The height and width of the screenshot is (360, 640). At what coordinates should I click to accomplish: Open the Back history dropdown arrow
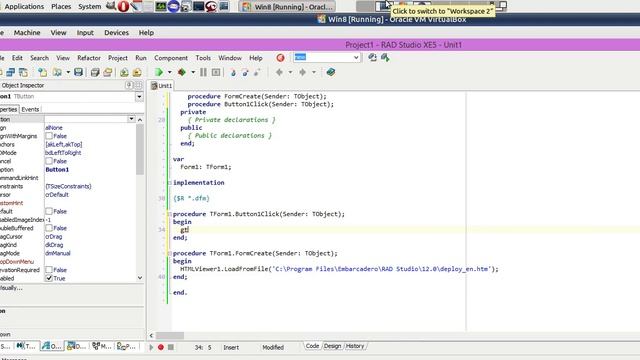click(290, 72)
